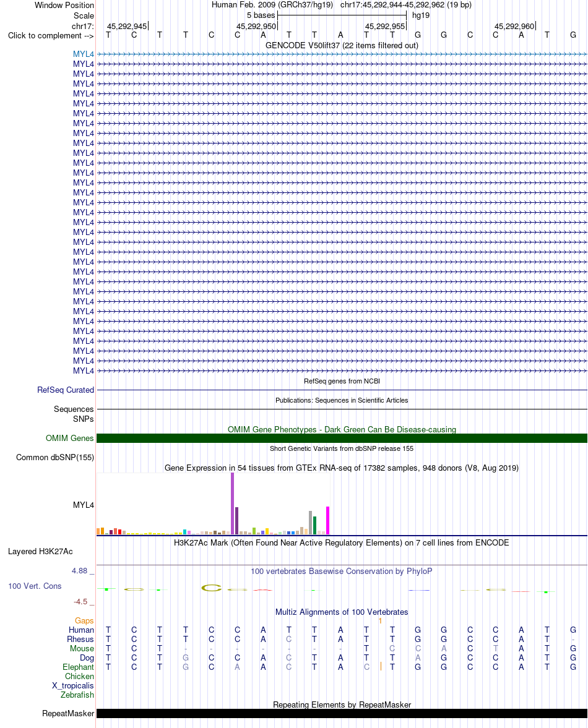This screenshot has width=588, height=728.
Task: Select the Zebrafish alignment row label
Action: point(77,695)
